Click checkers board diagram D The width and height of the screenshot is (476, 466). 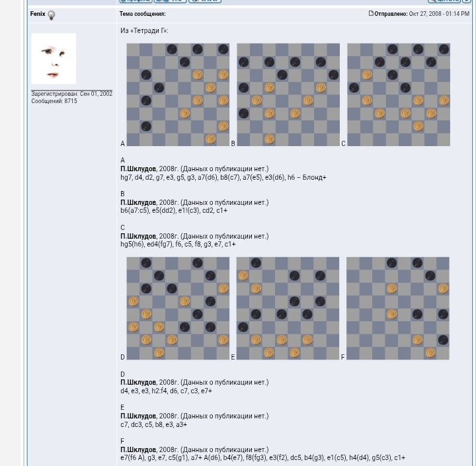[x=178, y=308]
